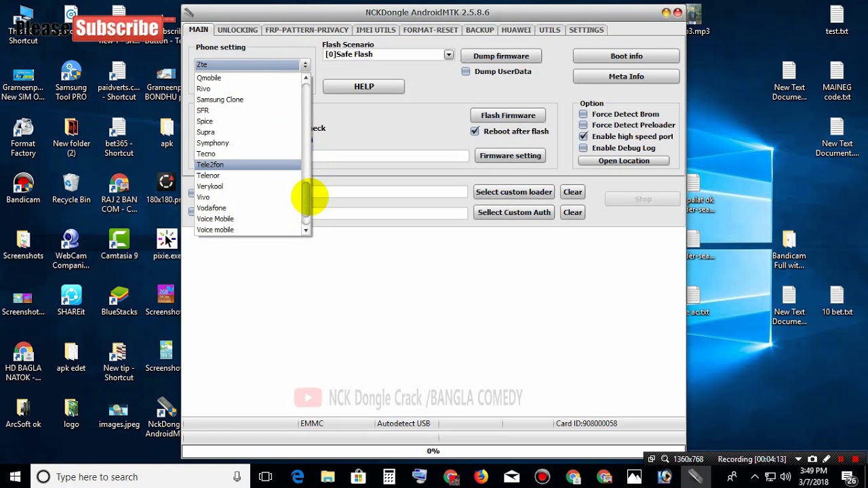Click Boot info button
This screenshot has height=488, width=868.
[626, 56]
